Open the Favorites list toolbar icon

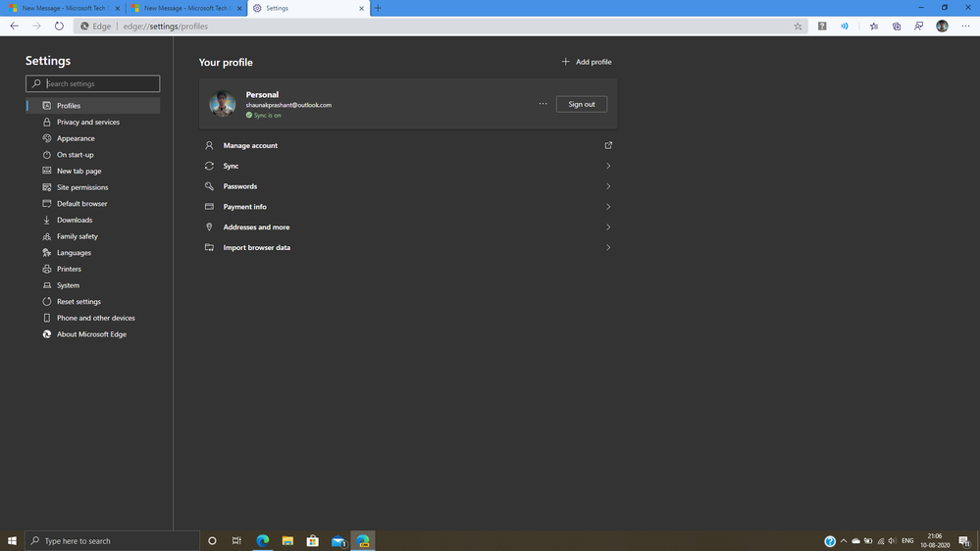click(x=874, y=26)
